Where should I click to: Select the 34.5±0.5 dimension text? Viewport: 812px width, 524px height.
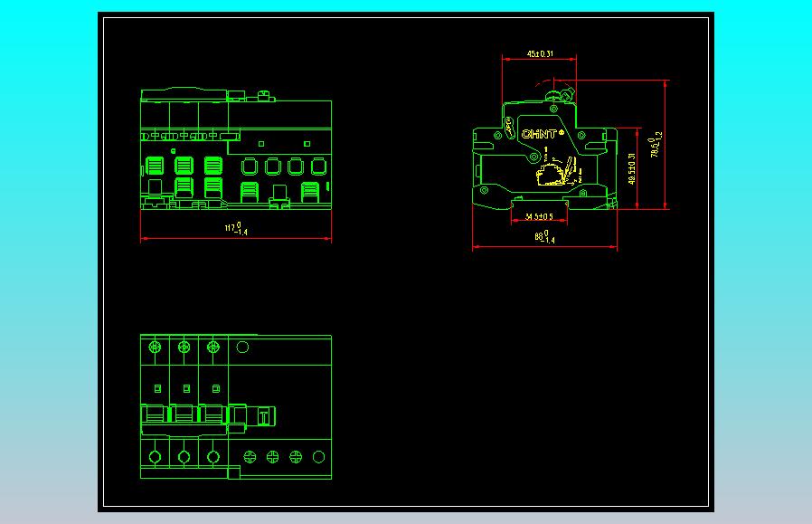[539, 216]
